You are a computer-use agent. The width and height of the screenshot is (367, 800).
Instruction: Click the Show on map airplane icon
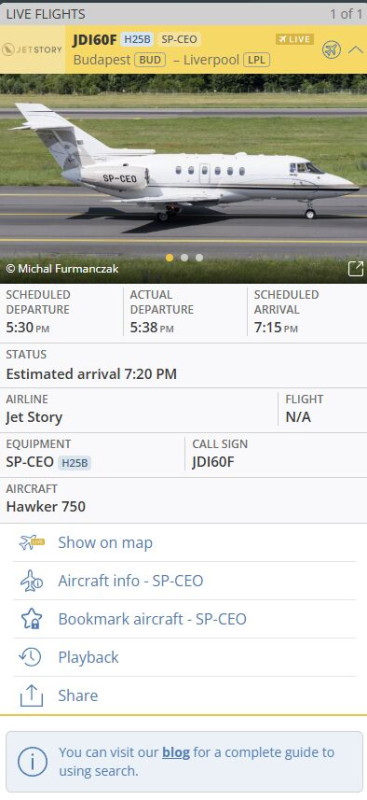(x=32, y=542)
